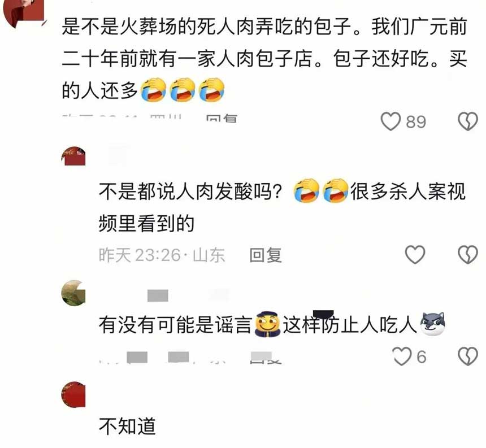
Task: Like the comment with 89 likes
Action: pyautogui.click(x=390, y=121)
